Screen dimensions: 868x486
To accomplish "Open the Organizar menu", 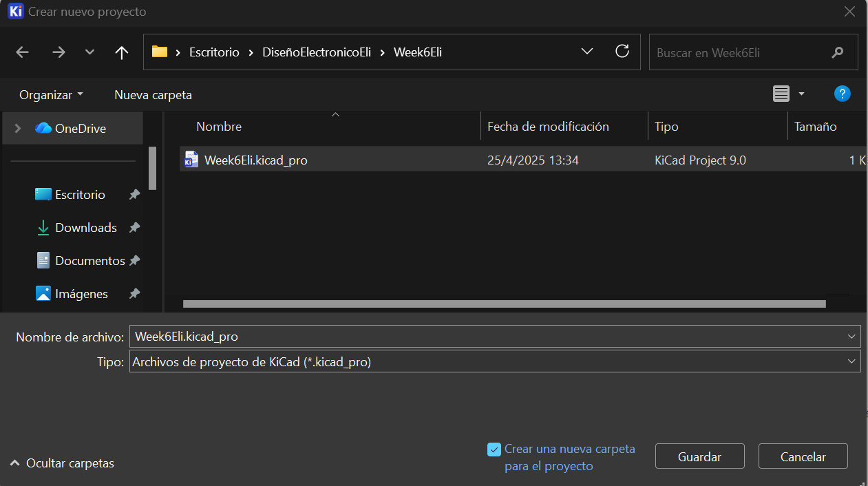I will tap(51, 95).
